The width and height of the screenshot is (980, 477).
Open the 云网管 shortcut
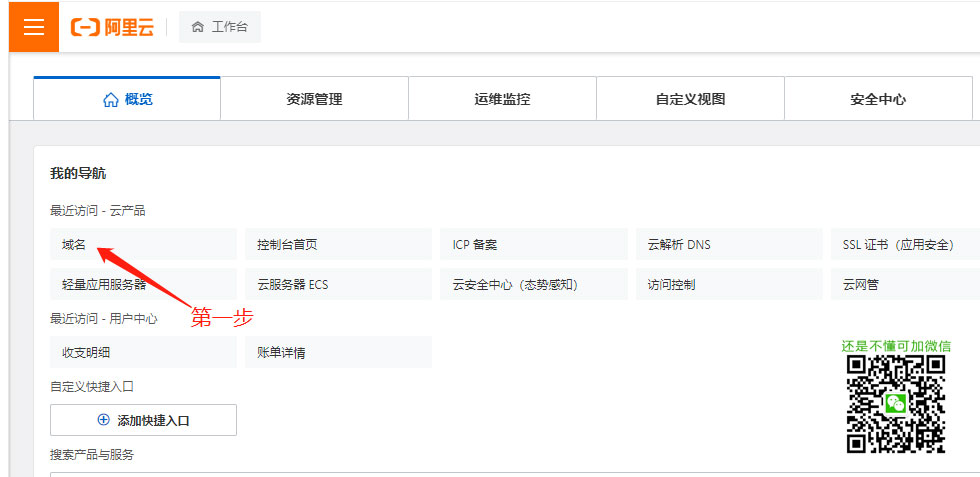click(x=906, y=284)
